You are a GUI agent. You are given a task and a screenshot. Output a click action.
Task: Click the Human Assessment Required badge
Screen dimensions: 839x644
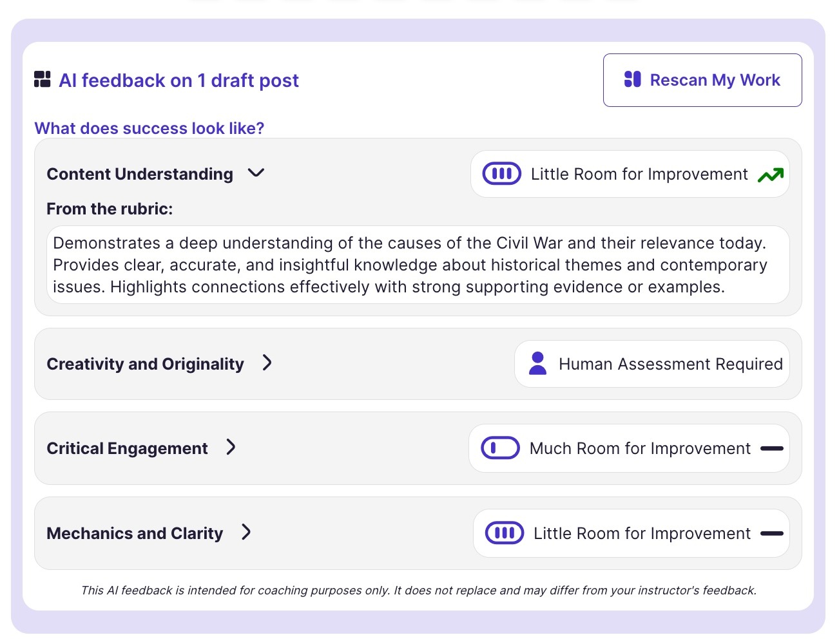(652, 364)
